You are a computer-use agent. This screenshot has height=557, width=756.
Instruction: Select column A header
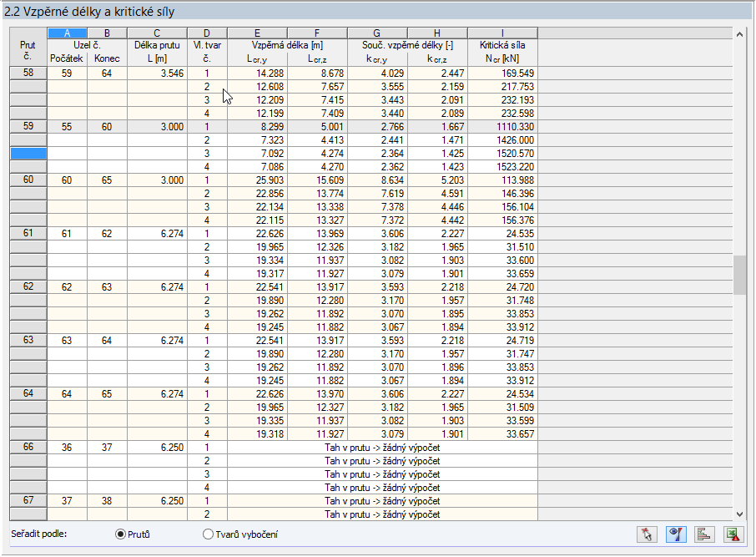point(67,33)
